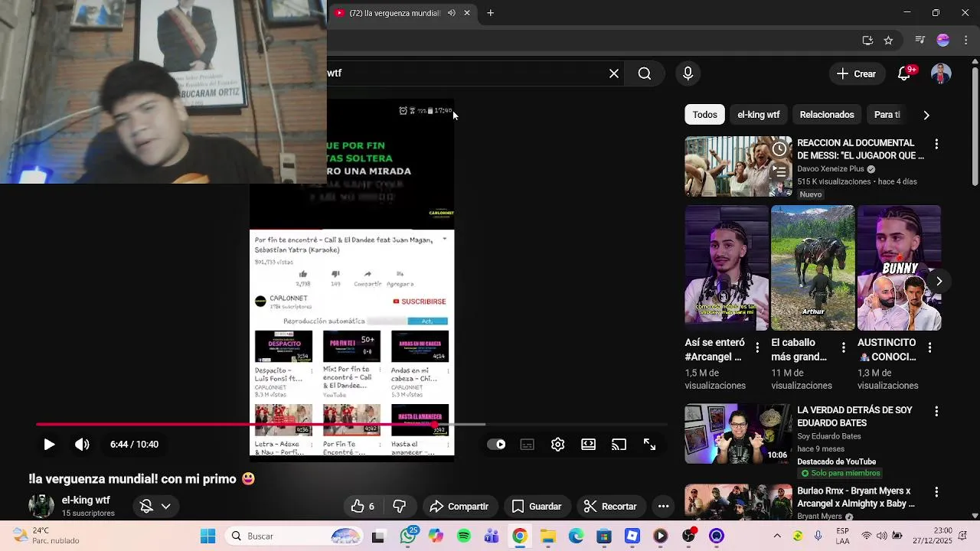Open the Chrome profile avatar
This screenshot has height=551, width=980.
tap(943, 41)
